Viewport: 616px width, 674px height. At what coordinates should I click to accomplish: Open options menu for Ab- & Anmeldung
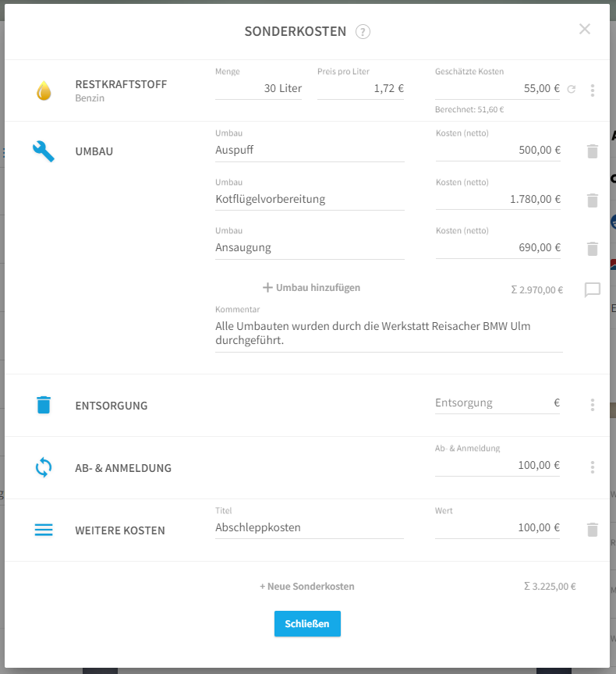pyautogui.click(x=593, y=467)
